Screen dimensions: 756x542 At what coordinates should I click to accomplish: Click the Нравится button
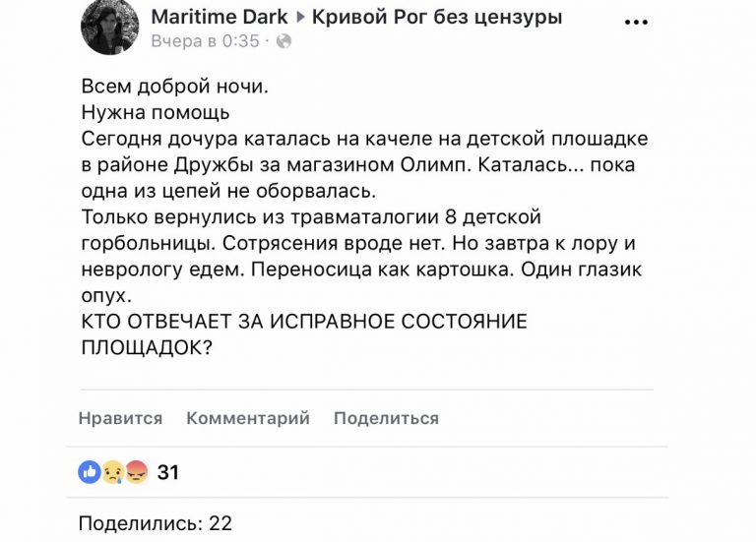pyautogui.click(x=120, y=418)
